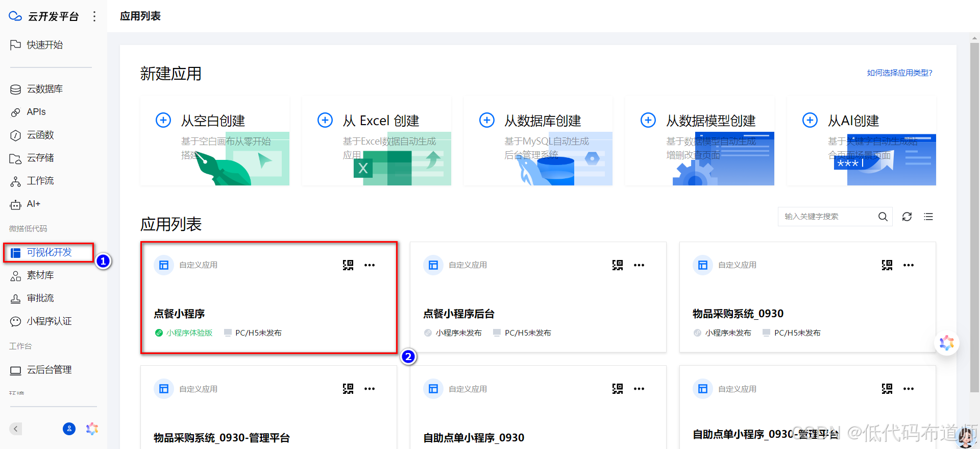Show QR code for 自助点单小程序_0930-管理平台
This screenshot has width=980, height=449.
click(887, 389)
